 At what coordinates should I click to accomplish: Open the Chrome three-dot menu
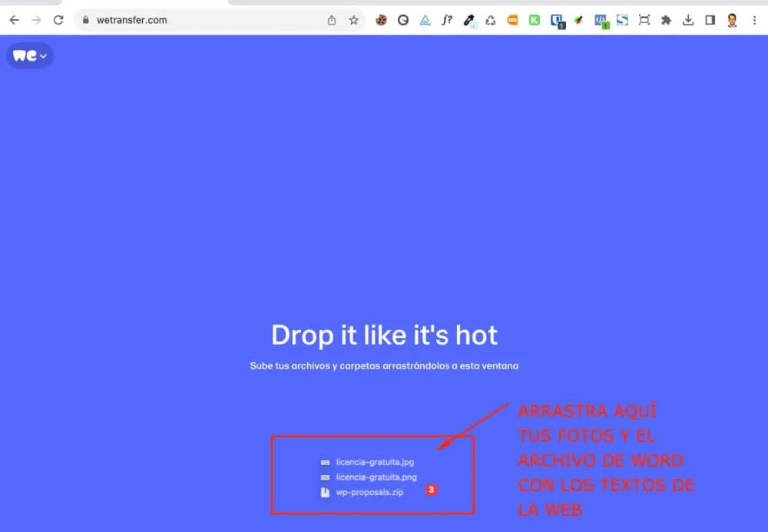pos(754,20)
